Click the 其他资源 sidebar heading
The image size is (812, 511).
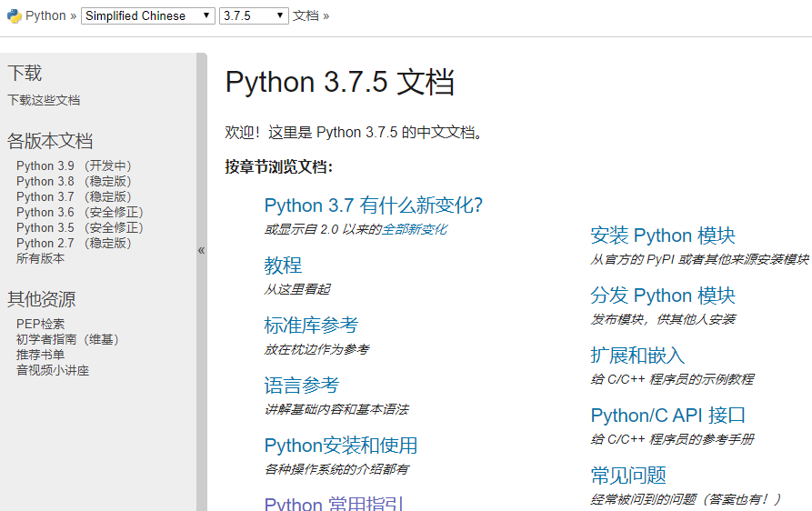pyautogui.click(x=42, y=299)
